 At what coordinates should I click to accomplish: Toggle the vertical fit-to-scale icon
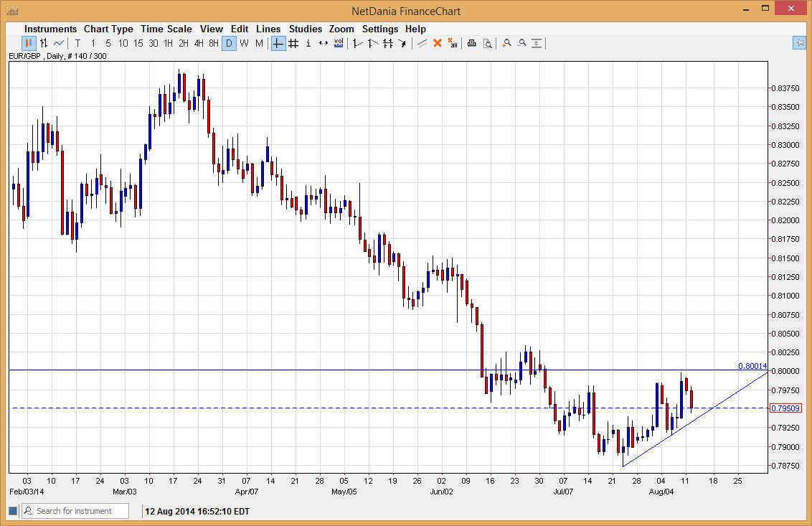(537, 43)
